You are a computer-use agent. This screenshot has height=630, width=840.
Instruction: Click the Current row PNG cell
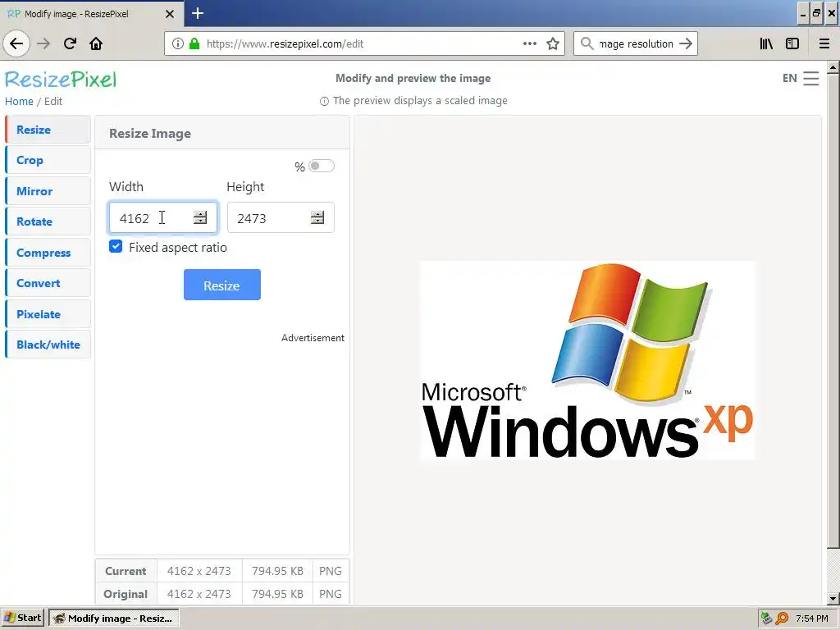pos(331,571)
